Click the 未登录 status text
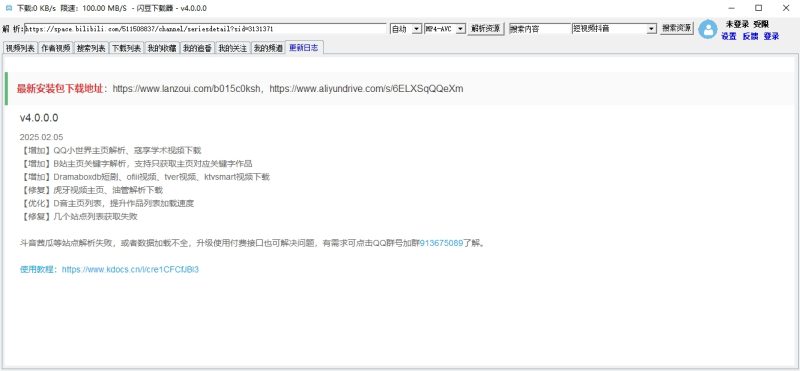 click(x=737, y=24)
